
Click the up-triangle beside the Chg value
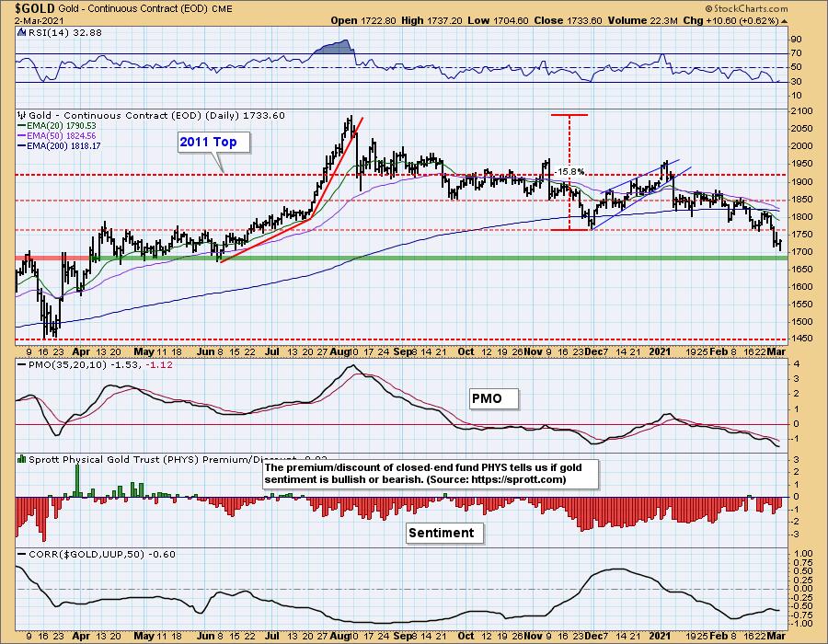click(784, 21)
